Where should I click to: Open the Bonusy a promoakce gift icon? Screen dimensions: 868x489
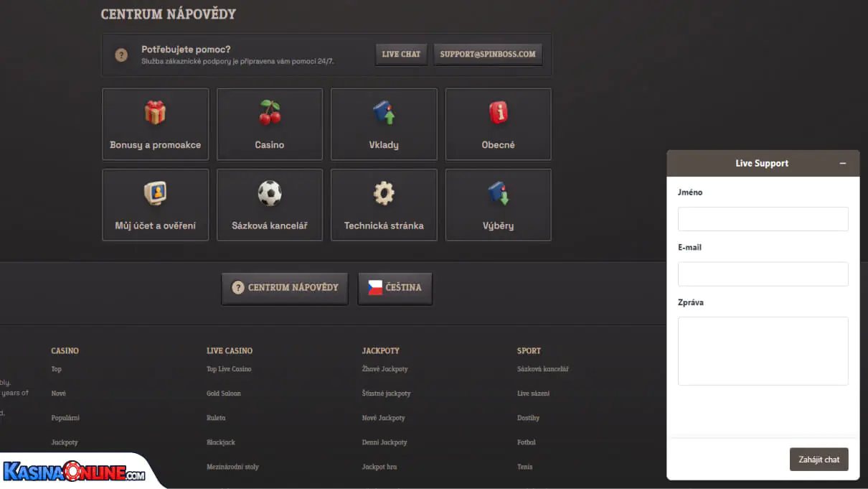click(x=156, y=113)
